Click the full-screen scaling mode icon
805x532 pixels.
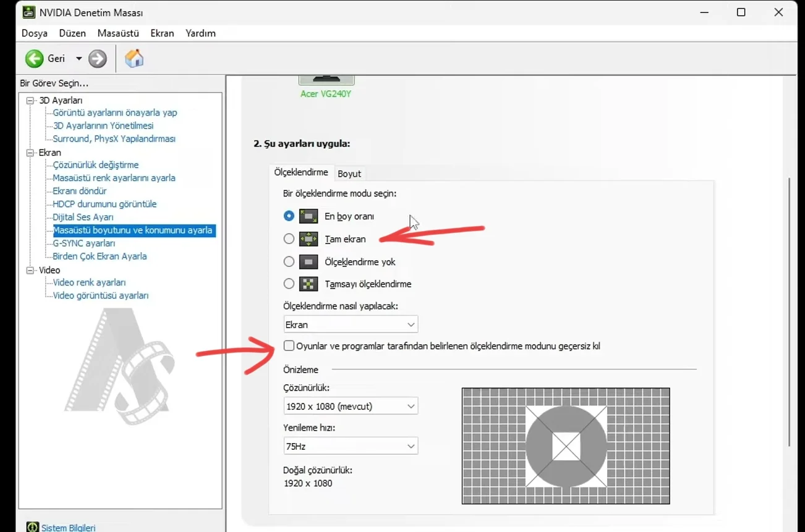(x=309, y=239)
